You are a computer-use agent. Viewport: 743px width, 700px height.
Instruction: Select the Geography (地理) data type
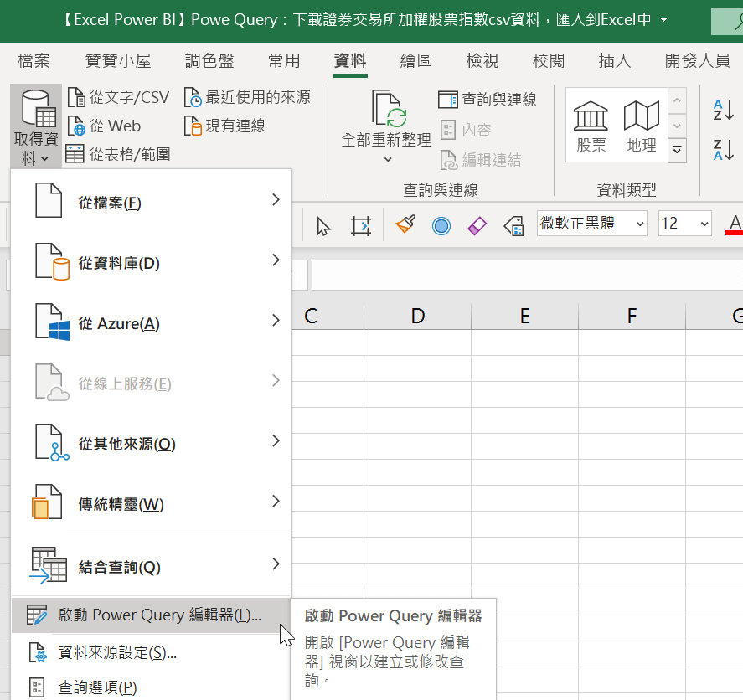[642, 126]
